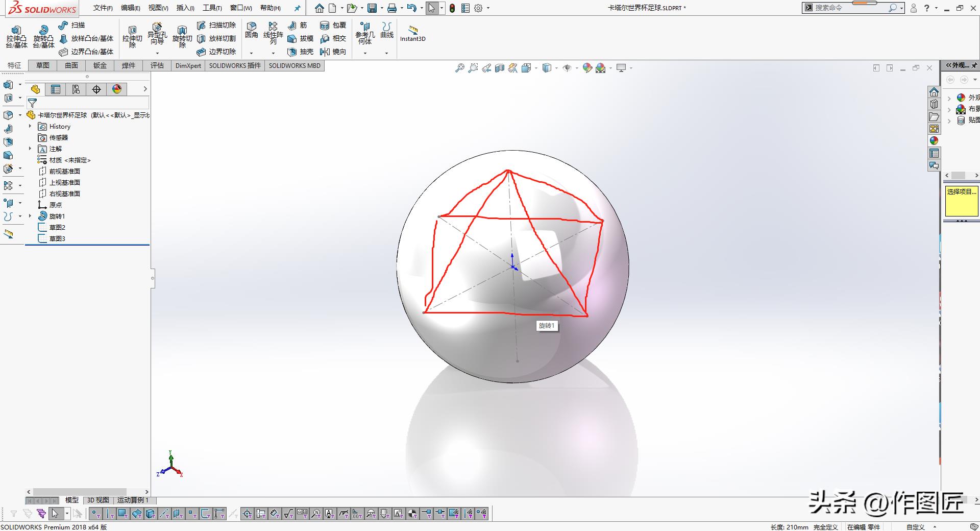Activate the Instant3D tool
The height and width of the screenshot is (531, 980).
pyautogui.click(x=412, y=33)
